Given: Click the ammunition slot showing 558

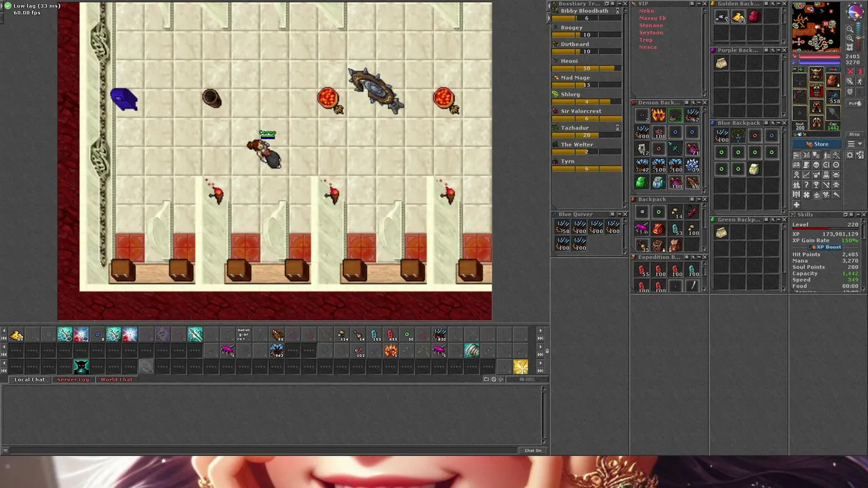Looking at the screenshot, I should coord(833,96).
